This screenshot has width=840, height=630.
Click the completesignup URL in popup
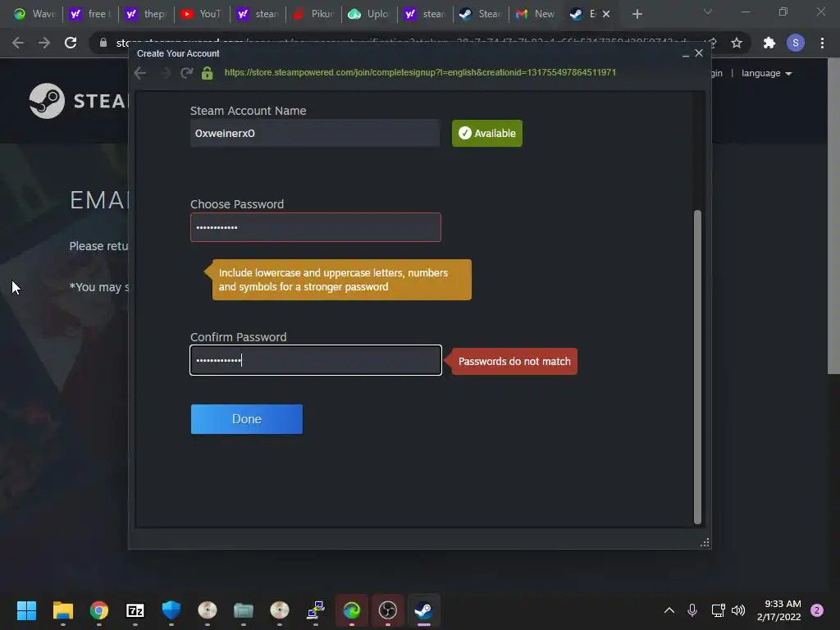coord(420,72)
